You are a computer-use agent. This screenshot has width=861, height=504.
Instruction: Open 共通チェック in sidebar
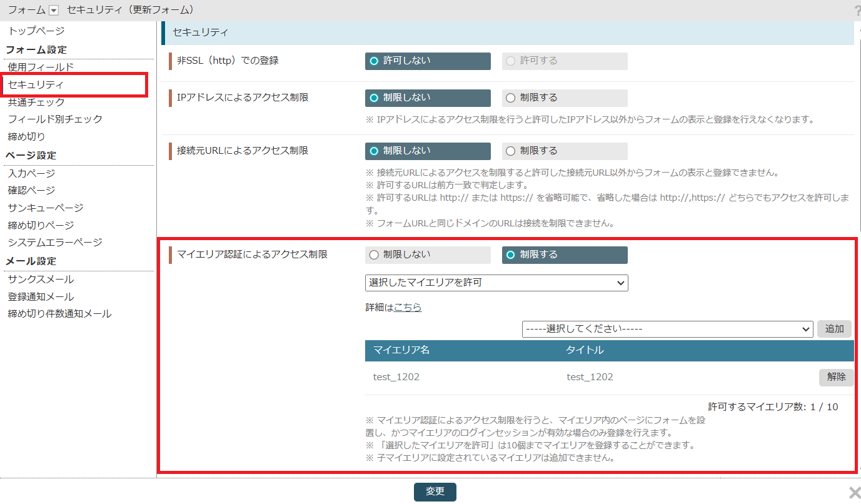(36, 102)
